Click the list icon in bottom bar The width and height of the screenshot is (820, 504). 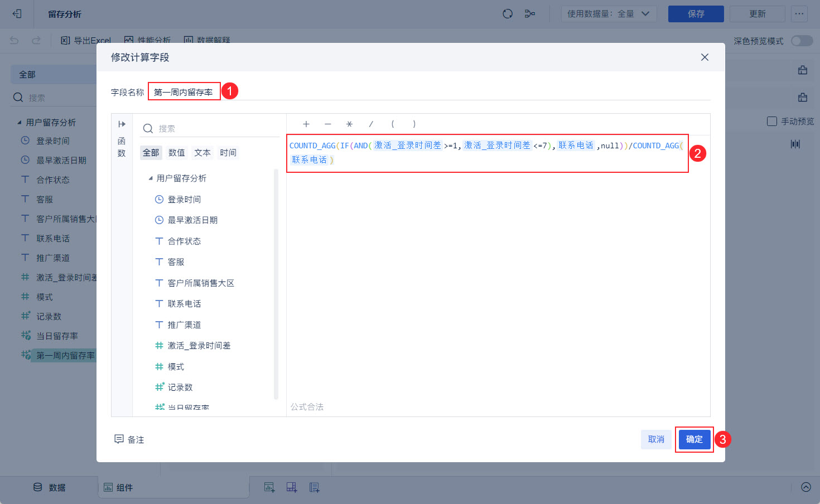click(x=315, y=487)
